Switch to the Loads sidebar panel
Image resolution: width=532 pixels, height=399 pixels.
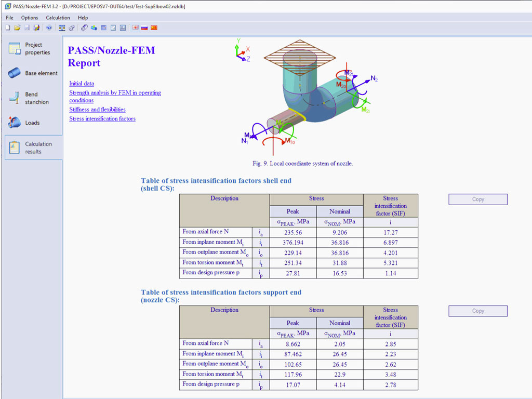tap(31, 123)
